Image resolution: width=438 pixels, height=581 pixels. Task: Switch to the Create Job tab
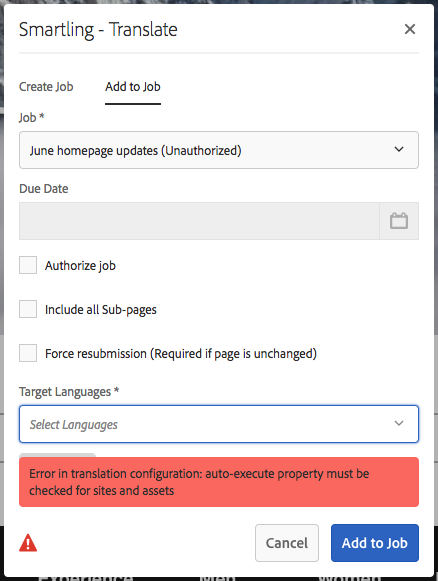[46, 87]
